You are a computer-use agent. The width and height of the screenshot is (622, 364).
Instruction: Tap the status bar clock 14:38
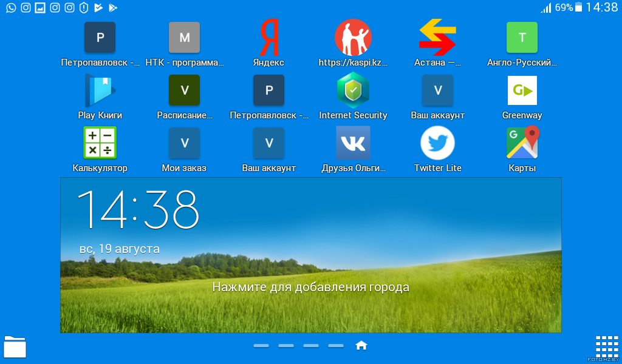click(x=602, y=7)
